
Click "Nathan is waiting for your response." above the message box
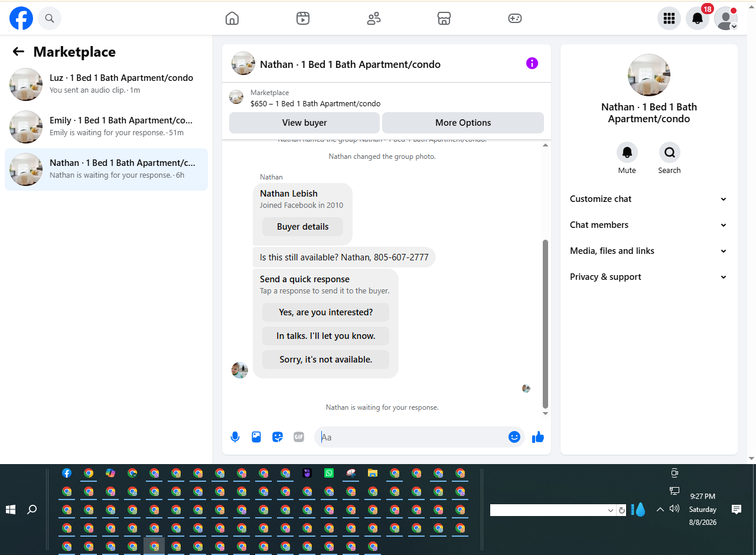[382, 407]
